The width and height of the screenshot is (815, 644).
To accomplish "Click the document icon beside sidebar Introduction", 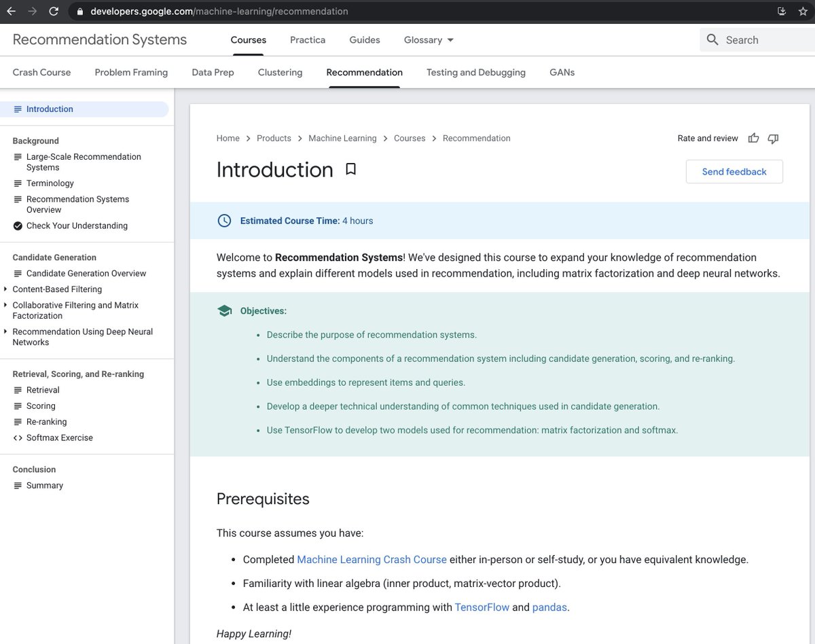I will click(x=18, y=109).
